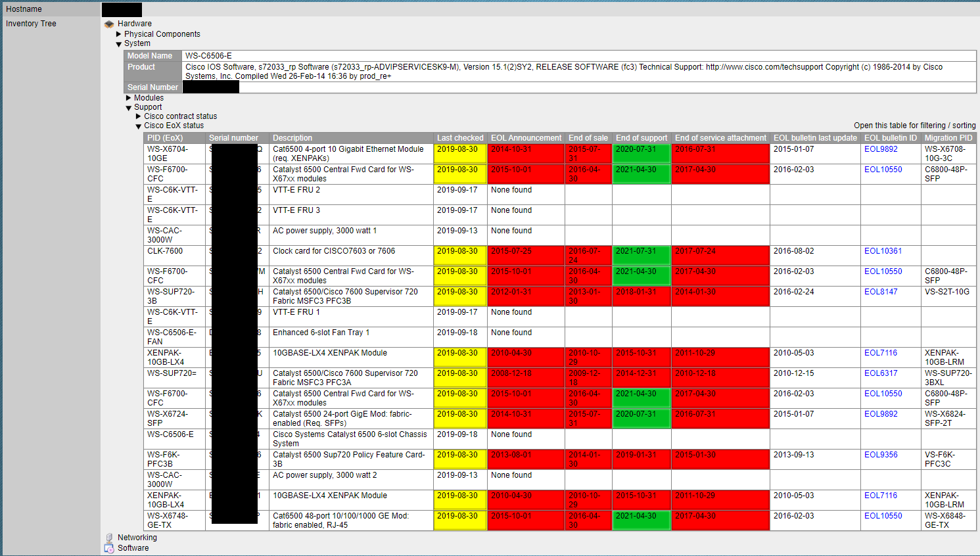Screen dimensions: 980x556
Task: Click Description column header
Action: (x=352, y=138)
